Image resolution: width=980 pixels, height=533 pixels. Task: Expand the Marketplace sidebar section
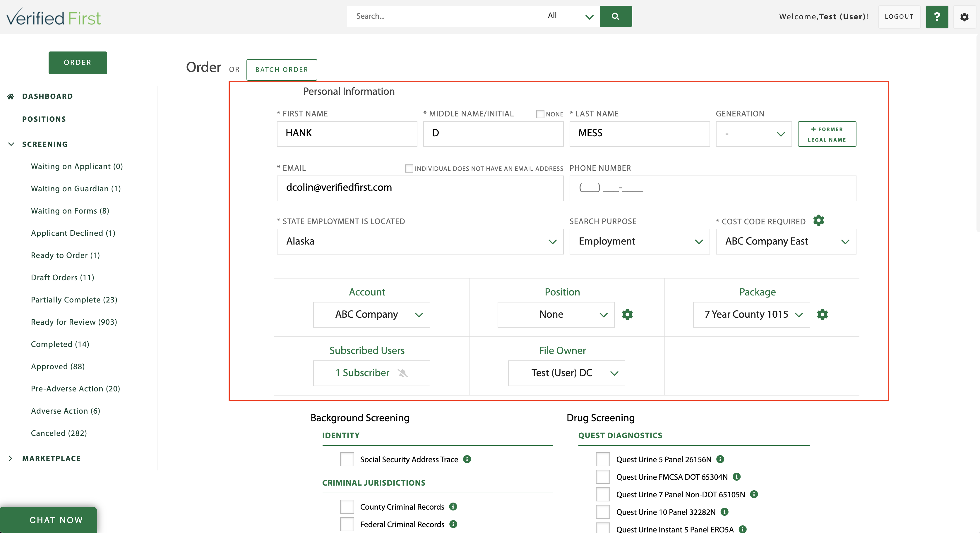[51, 458]
